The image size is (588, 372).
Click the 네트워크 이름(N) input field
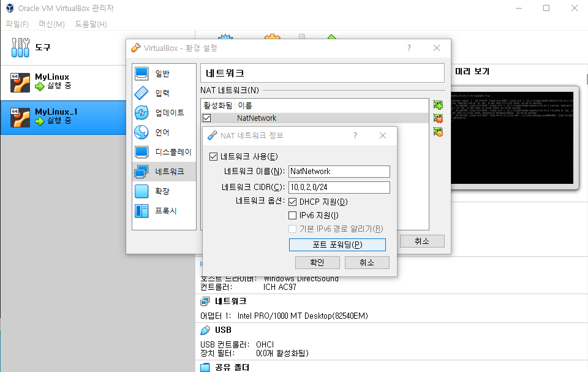339,172
